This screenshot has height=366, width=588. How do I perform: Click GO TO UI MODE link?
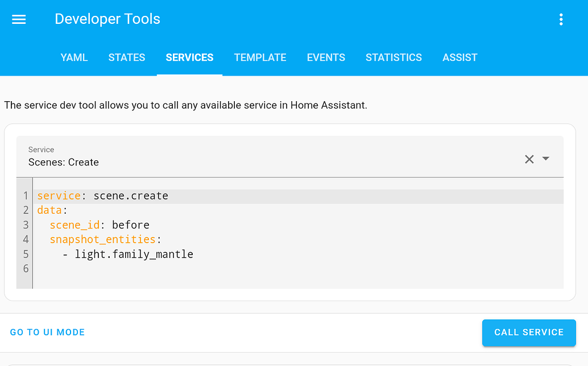click(47, 332)
